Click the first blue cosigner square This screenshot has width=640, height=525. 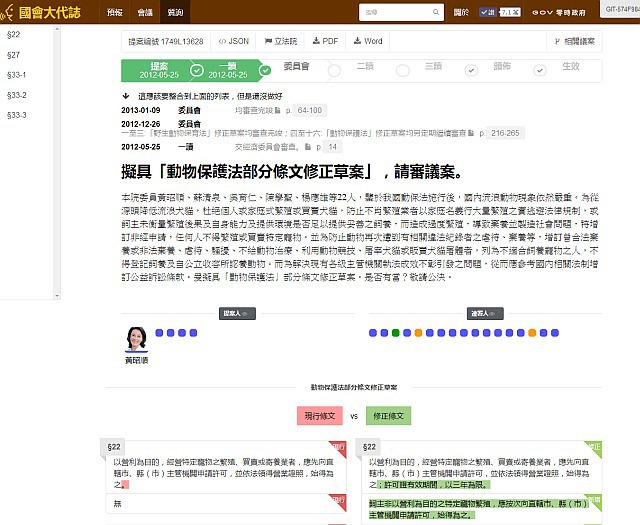[x=373, y=333]
